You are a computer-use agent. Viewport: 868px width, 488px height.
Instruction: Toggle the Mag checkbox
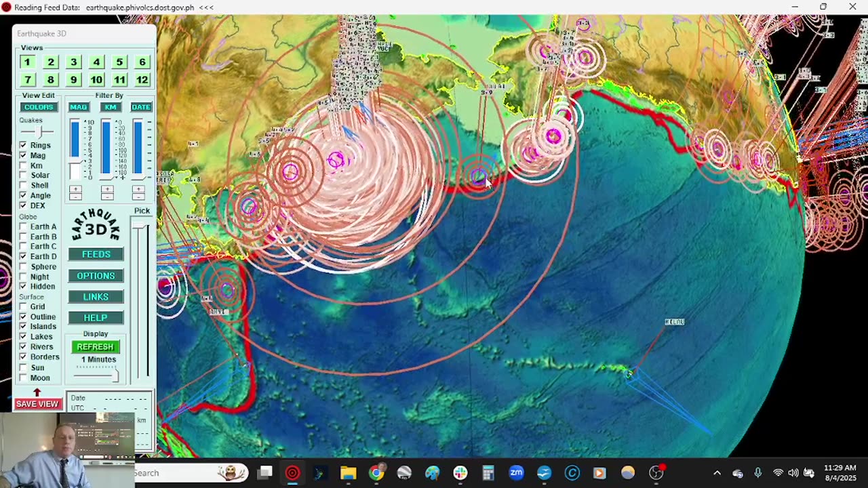(24, 156)
